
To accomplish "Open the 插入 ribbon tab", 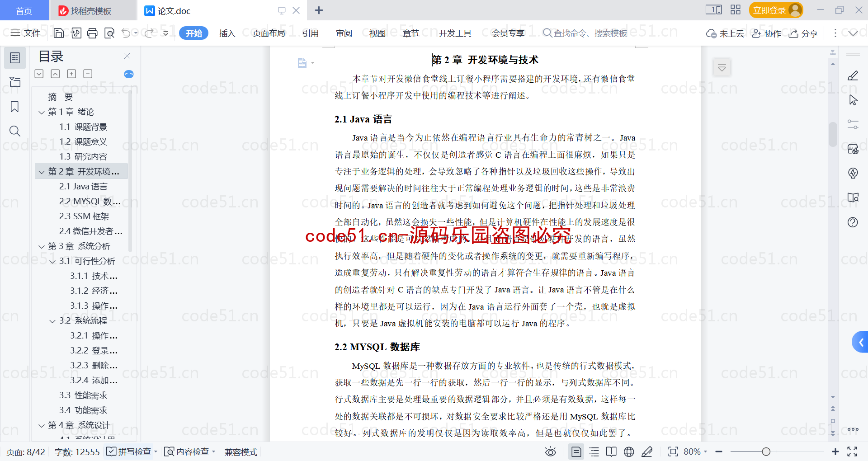I will tap(227, 33).
